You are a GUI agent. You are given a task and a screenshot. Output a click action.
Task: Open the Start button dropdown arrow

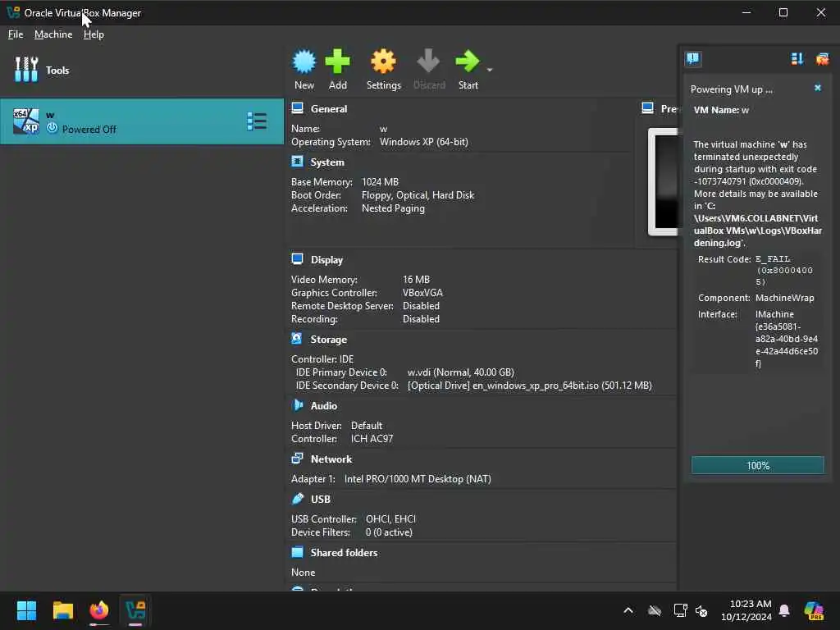coord(490,70)
